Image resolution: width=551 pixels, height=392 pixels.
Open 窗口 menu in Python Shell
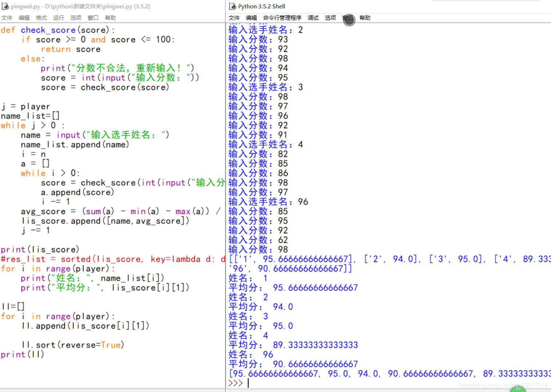(348, 18)
